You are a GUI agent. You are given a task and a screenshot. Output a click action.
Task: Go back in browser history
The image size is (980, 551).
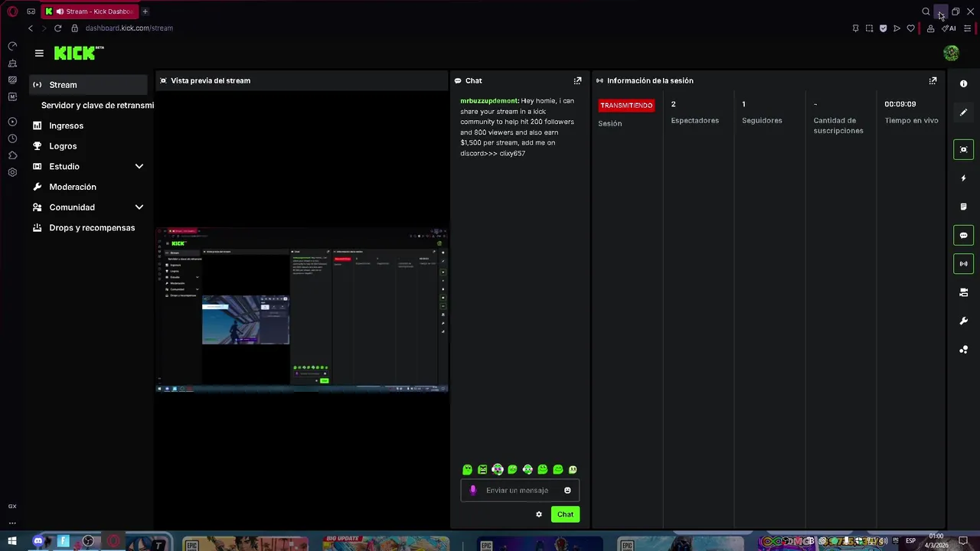click(x=31, y=28)
